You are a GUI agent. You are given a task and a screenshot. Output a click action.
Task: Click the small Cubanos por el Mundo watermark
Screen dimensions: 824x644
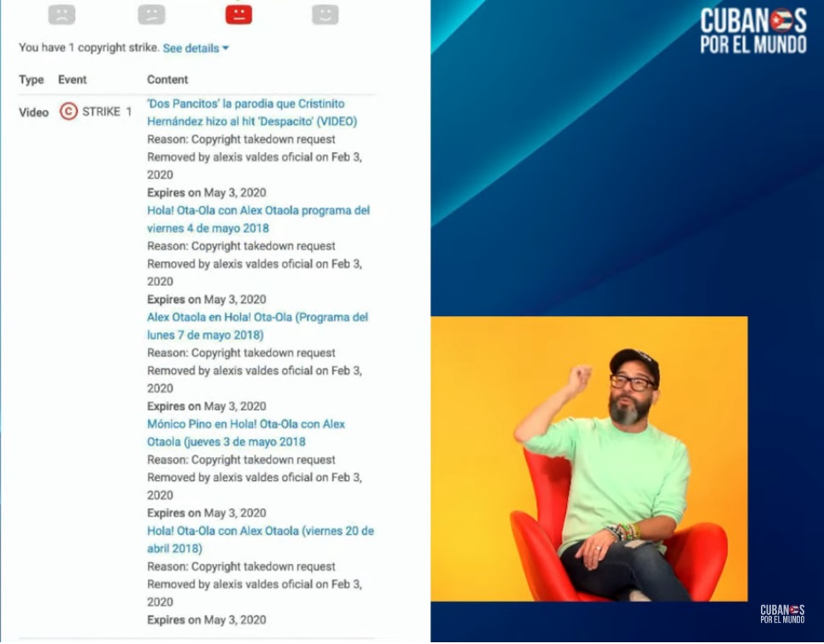(782, 613)
